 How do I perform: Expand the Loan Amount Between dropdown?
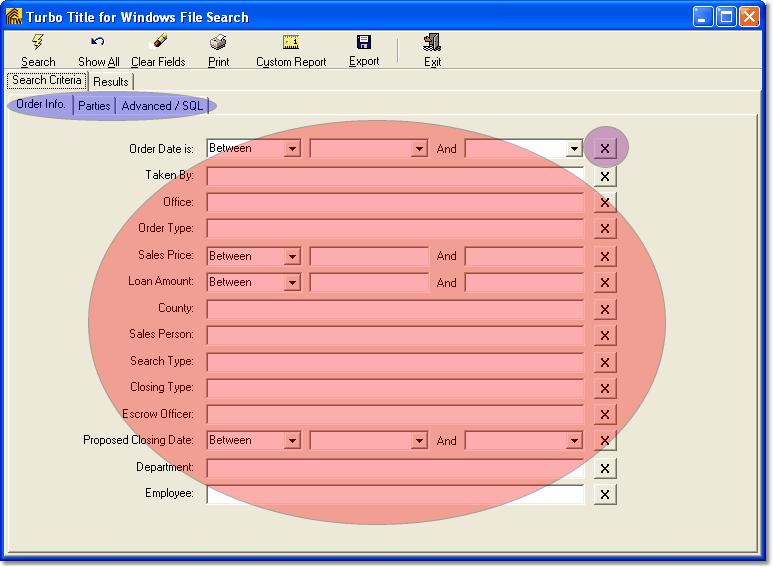[x=292, y=283]
